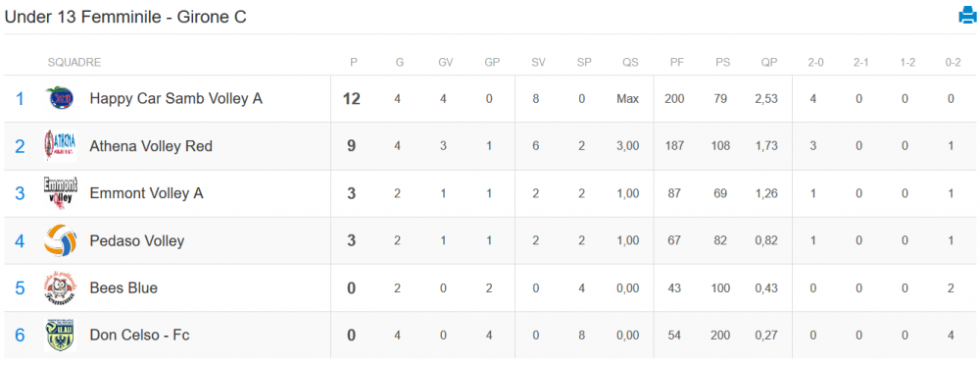This screenshot has width=980, height=365.
Task: Open Athena Volley Red team page
Action: (x=151, y=146)
